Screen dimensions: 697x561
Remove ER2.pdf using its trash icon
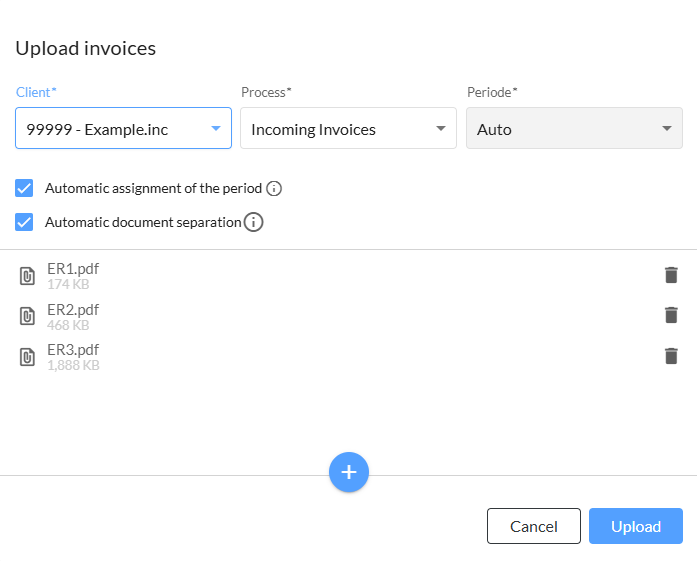[x=671, y=315]
